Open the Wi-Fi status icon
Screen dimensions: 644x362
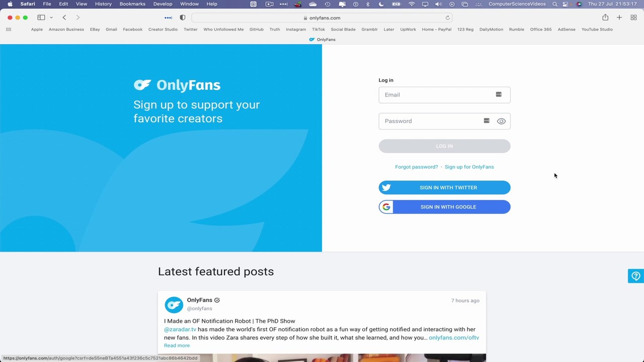(412, 4)
